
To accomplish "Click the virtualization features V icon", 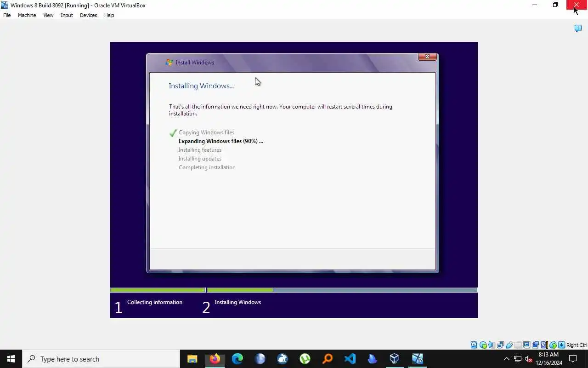I will point(544,345).
